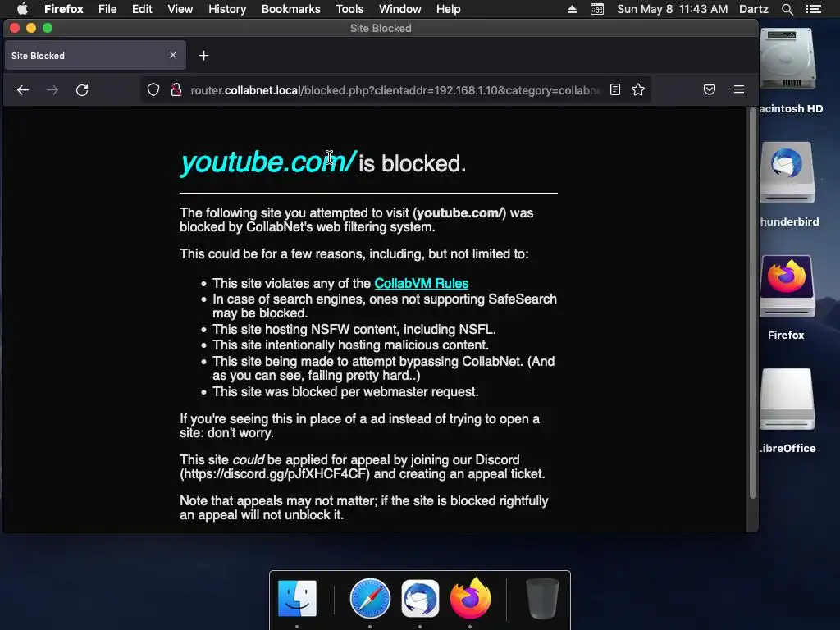Open Thunderbird from the Dock
The height and width of the screenshot is (630, 840).
click(x=420, y=598)
